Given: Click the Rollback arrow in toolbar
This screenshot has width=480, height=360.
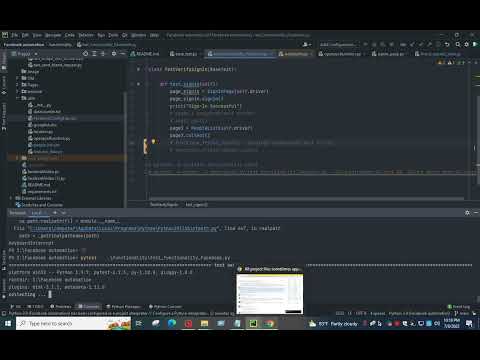Looking at the screenshot, I should click(447, 44).
